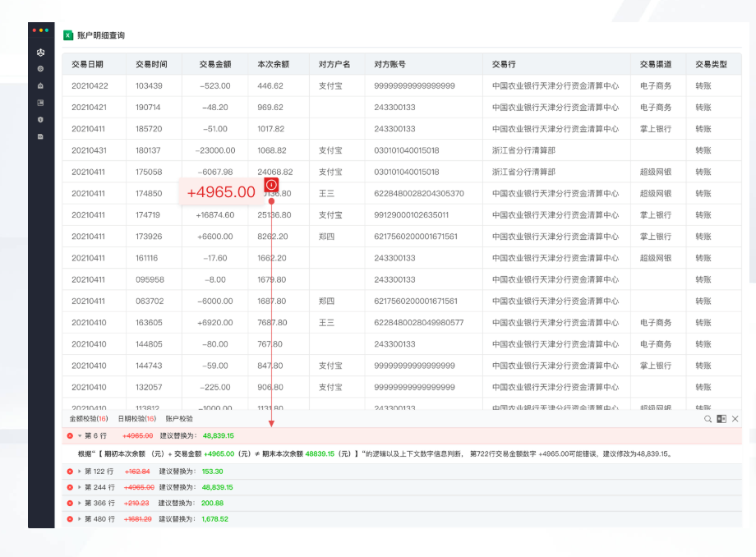Click suggested value 1,678.52 for row 480
756x557 pixels.
214,519
